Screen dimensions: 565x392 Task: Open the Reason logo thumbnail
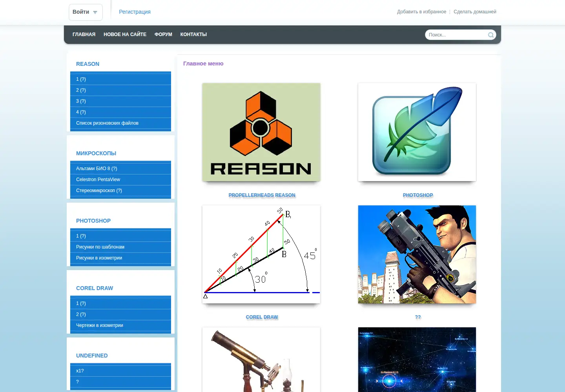click(x=261, y=132)
